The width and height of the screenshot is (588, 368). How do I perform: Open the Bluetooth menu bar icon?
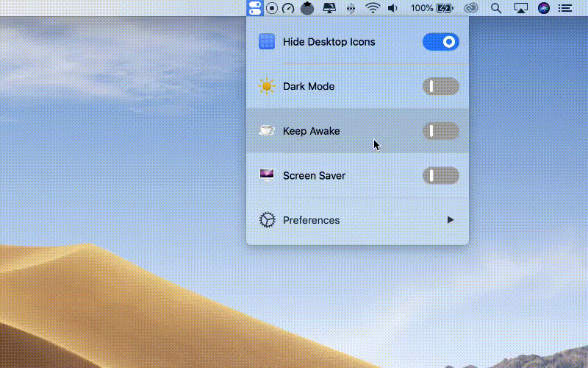pyautogui.click(x=351, y=8)
